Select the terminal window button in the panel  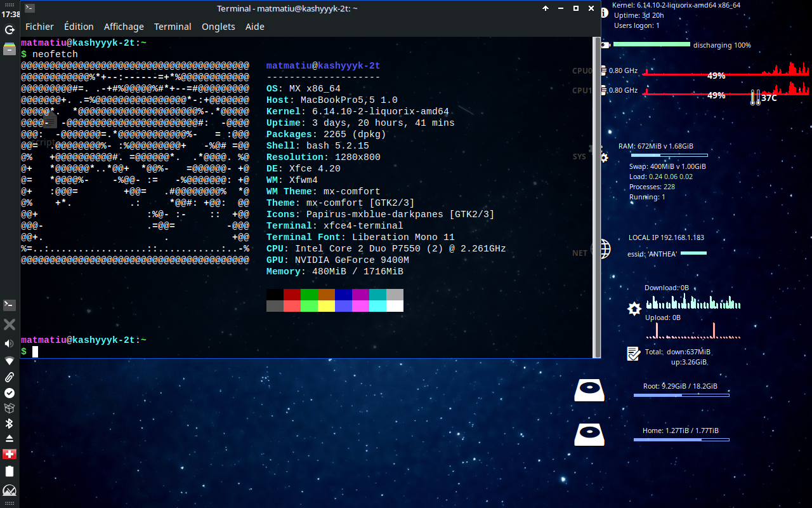10,305
